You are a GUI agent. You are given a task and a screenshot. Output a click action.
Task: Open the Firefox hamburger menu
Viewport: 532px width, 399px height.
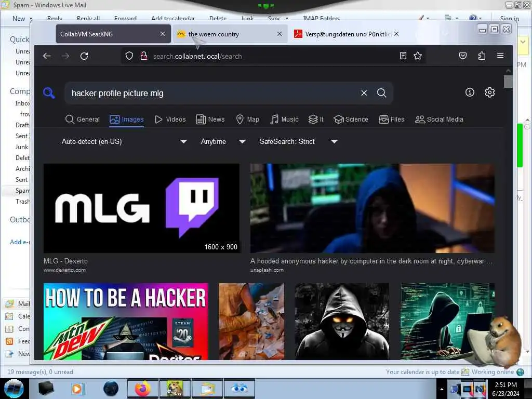(500, 56)
